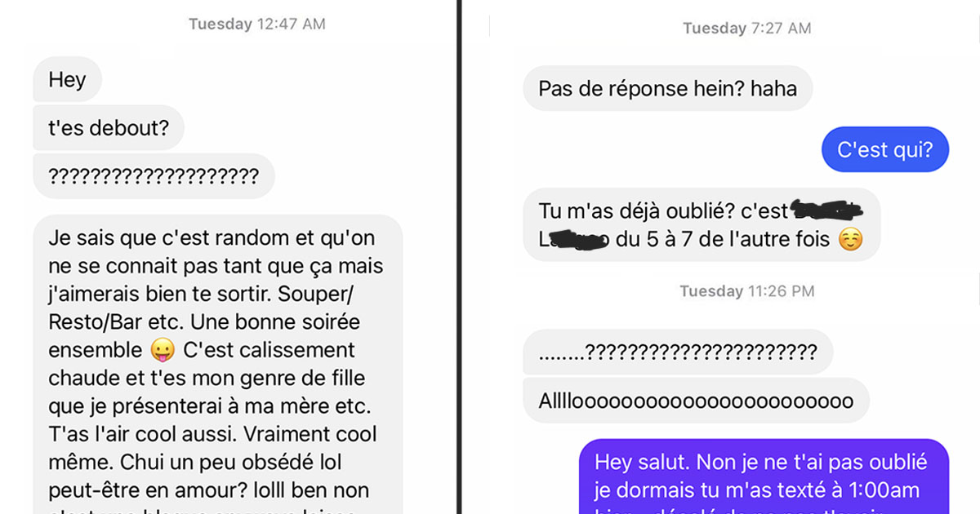Select the "t'es debout?" message bubble

point(109,128)
